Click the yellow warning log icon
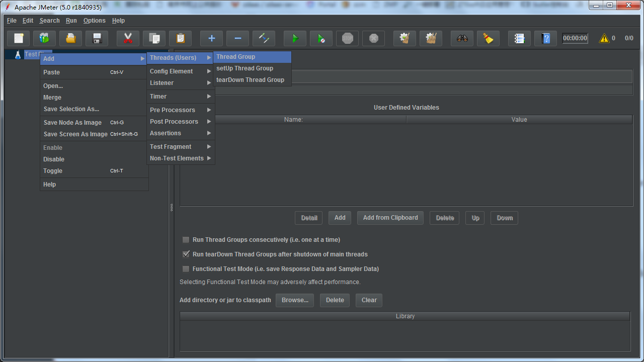Viewport: 644px width, 362px height. 604,38
